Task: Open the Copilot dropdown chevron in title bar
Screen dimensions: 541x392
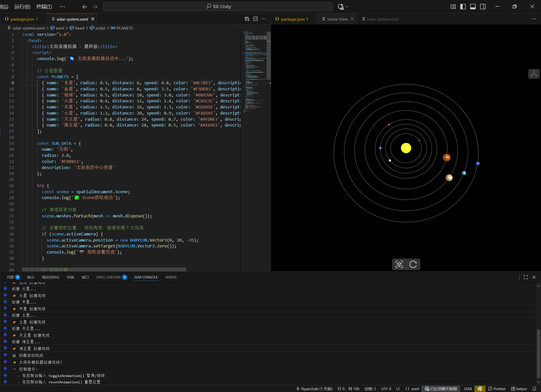Action: click(347, 7)
